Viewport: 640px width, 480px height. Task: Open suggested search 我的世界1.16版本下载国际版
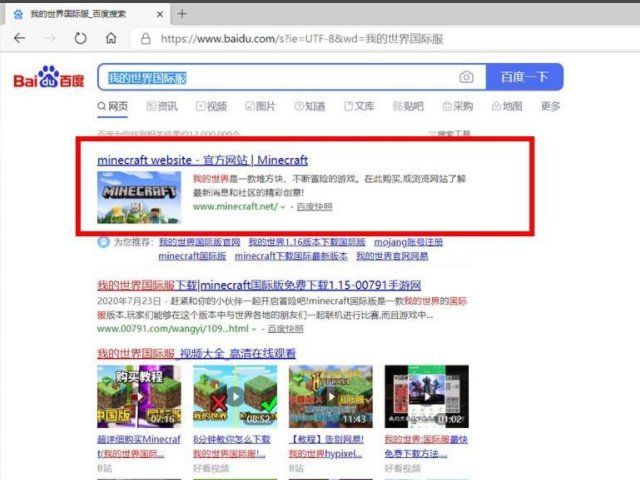[307, 242]
